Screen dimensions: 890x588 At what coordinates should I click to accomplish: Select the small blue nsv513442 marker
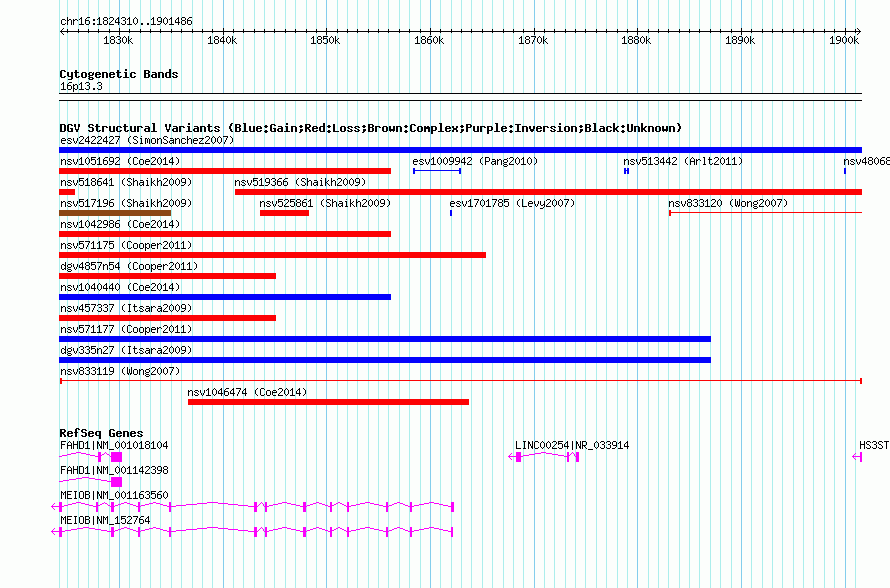[x=627, y=171]
